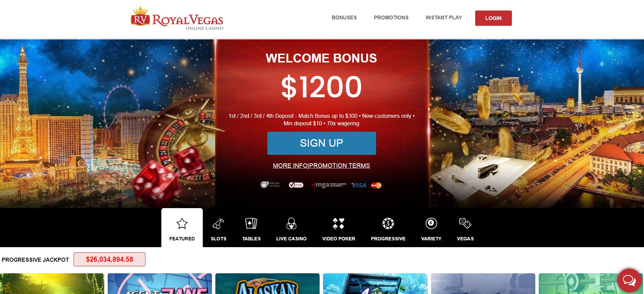
Task: Choose the Tables playing cards icon
Action: tap(251, 223)
